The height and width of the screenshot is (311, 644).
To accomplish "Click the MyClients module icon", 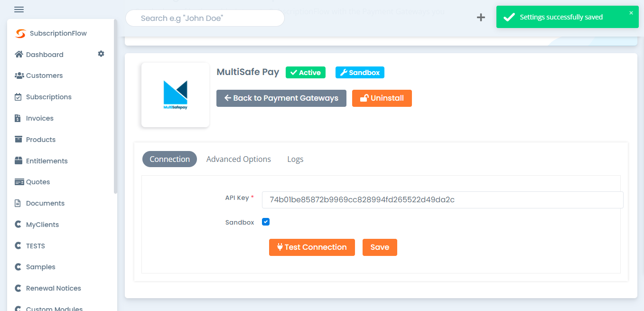I will tap(18, 225).
